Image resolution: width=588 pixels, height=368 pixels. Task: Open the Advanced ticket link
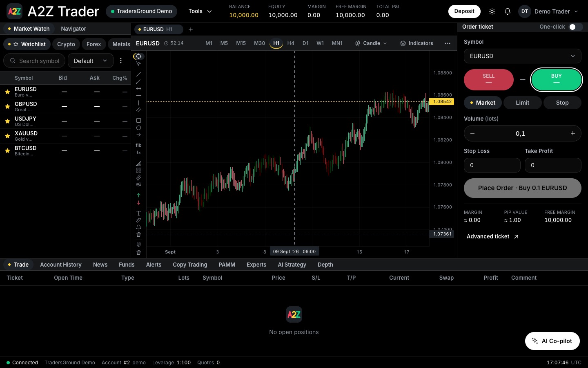(x=492, y=236)
